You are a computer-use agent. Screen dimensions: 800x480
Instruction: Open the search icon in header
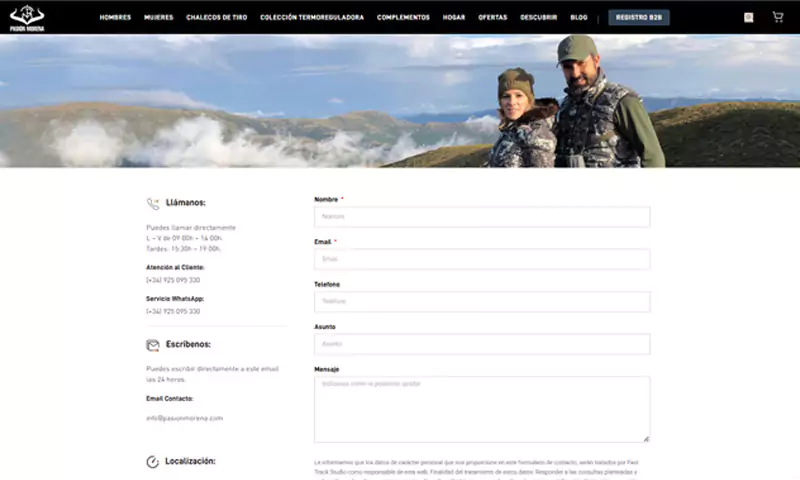748,18
